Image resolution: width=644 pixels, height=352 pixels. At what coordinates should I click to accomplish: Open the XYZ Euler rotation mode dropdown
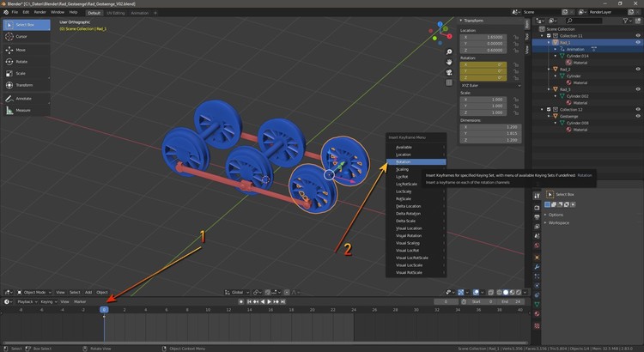(491, 85)
